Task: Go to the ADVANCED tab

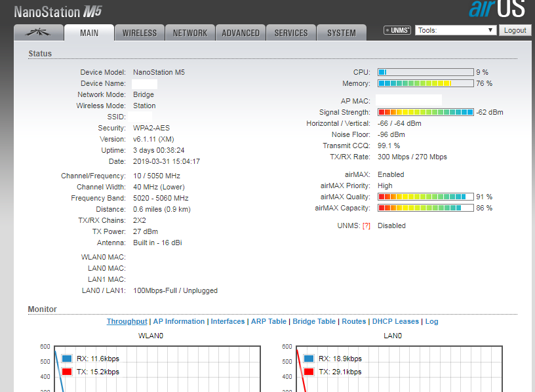Action: point(241,33)
